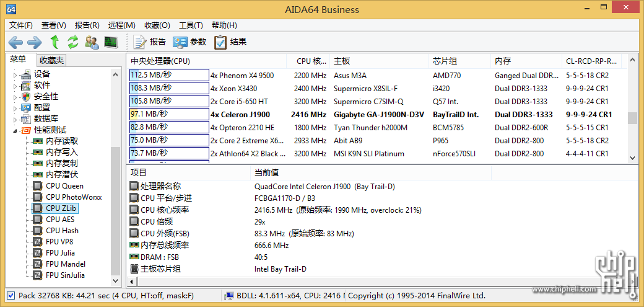
Task: Open the 远程(M) menu
Action: 121,25
